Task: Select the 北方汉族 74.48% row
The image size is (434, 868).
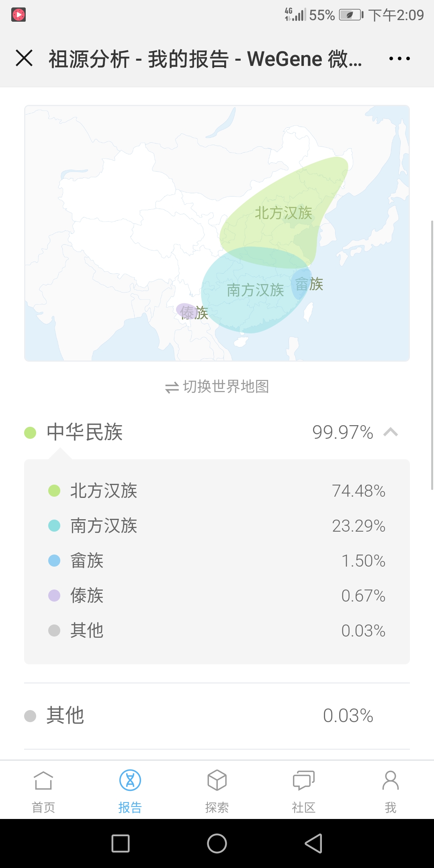Action: [217, 491]
